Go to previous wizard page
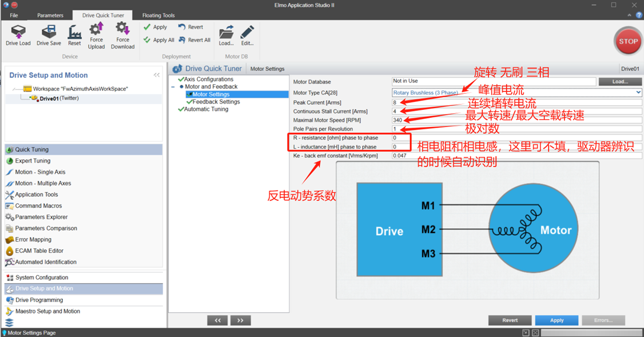 [218, 320]
